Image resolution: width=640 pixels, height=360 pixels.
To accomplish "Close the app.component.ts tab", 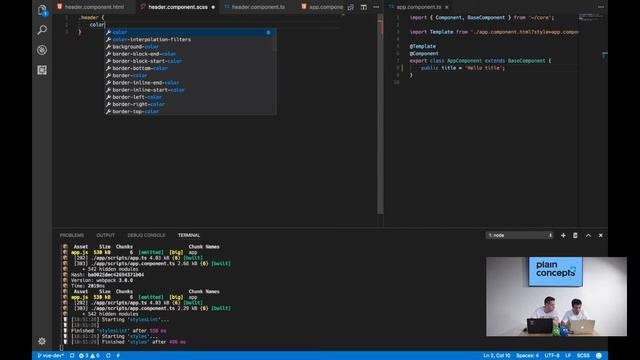I will (447, 7).
